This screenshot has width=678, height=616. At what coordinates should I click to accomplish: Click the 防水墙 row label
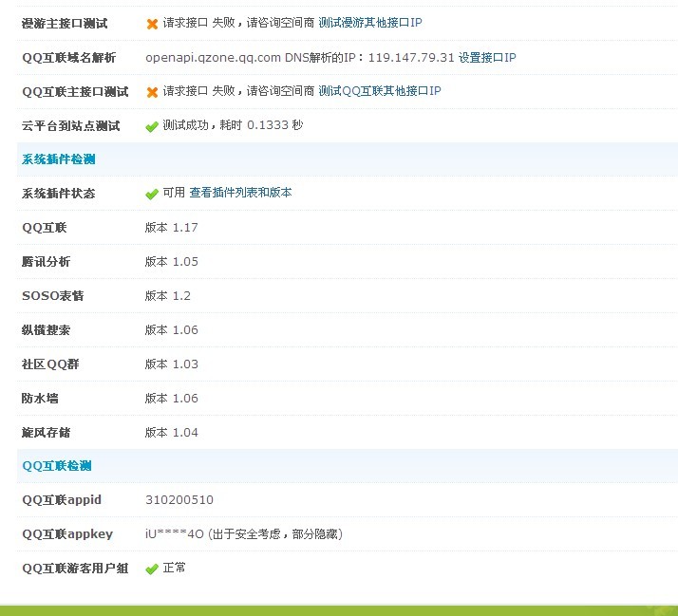coord(40,398)
